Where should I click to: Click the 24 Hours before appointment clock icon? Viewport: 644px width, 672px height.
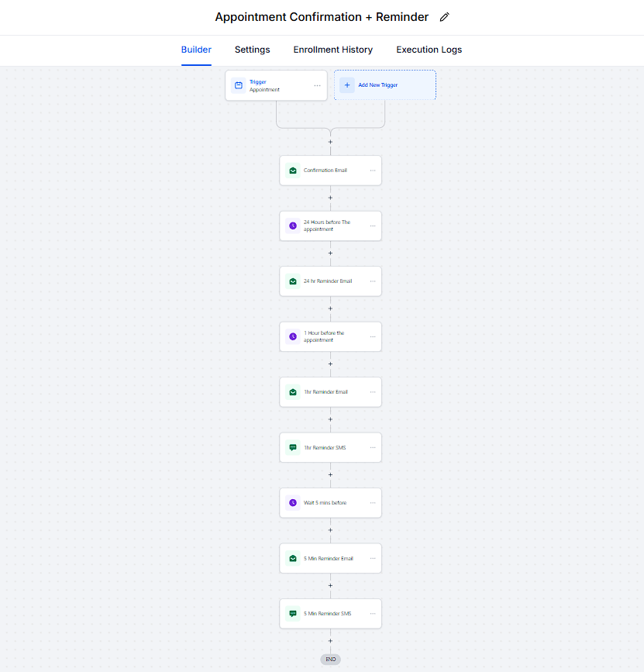click(293, 226)
